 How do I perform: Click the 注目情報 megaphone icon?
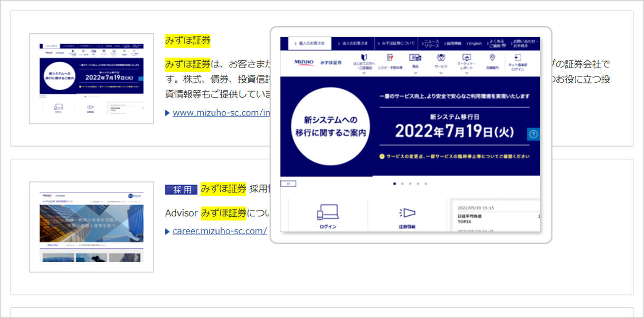(x=407, y=212)
